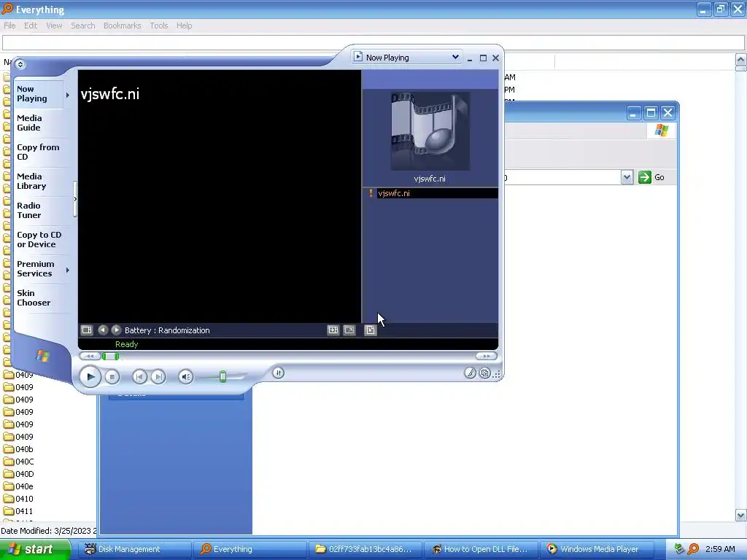Image resolution: width=747 pixels, height=560 pixels.
Task: Switch to skin mode icon
Action: click(484, 373)
